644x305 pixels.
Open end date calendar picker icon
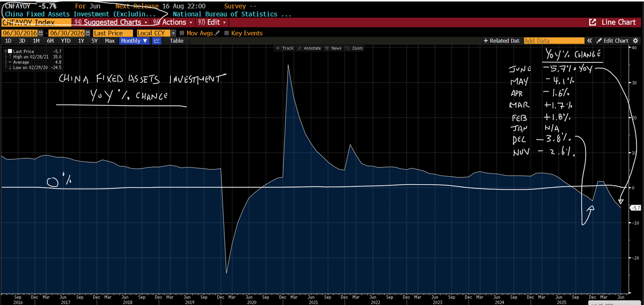pyautogui.click(x=87, y=33)
